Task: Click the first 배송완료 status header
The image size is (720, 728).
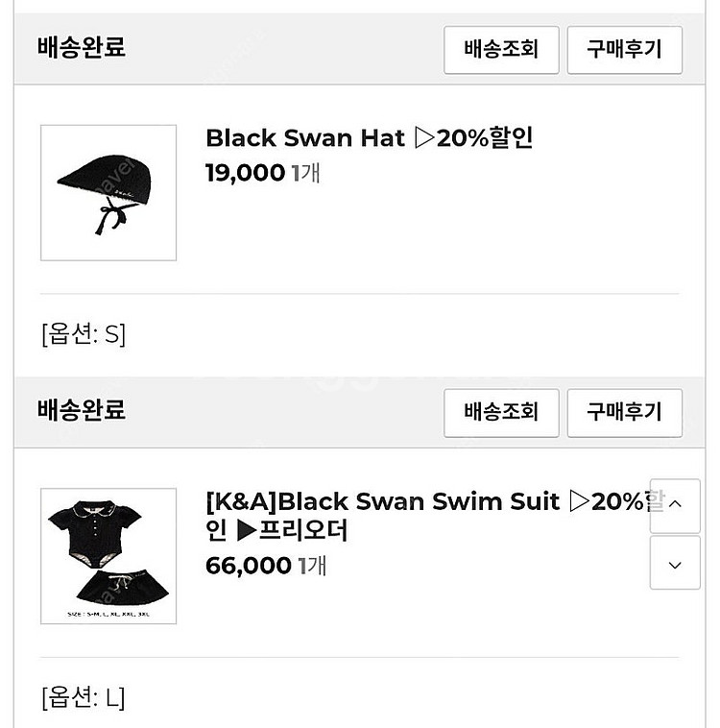Action: point(82,47)
